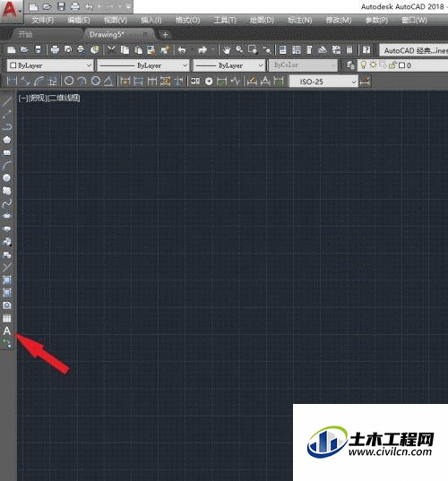The width and height of the screenshot is (448, 481).
Task: Click Cut scissors icon in Standard toolbar
Action: tap(111, 49)
